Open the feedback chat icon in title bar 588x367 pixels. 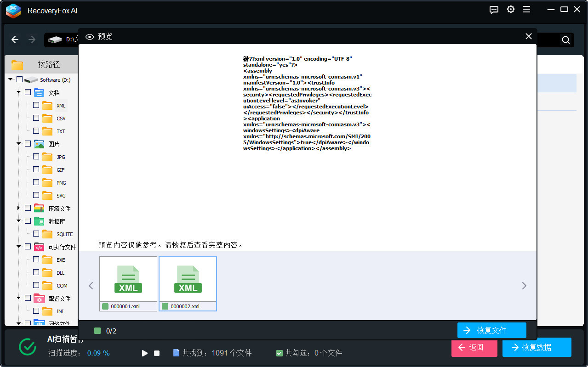pos(493,9)
